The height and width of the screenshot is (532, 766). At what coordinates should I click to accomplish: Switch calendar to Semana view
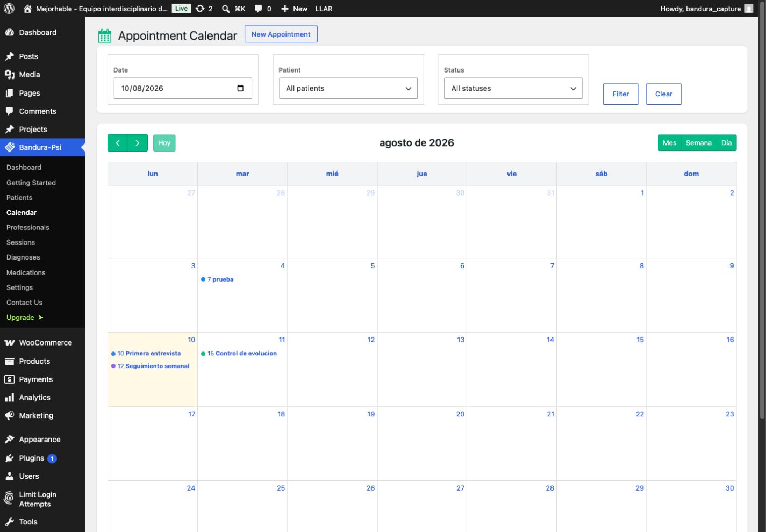click(698, 143)
